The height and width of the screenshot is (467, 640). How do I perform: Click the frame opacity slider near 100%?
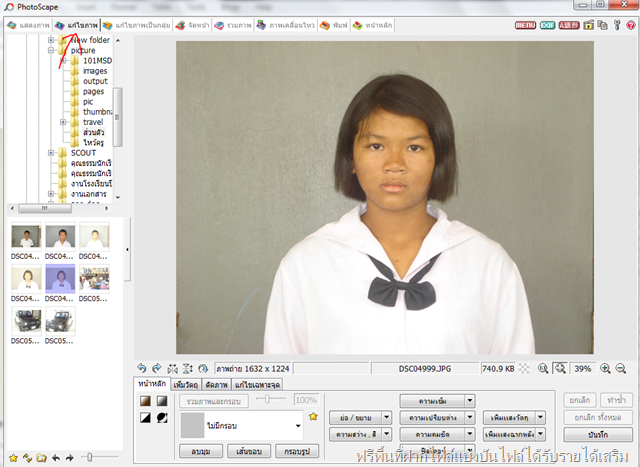[x=271, y=399]
